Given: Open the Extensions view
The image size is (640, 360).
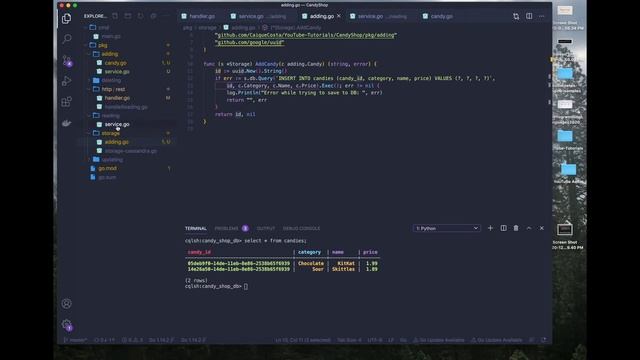Looking at the screenshot, I should pyautogui.click(x=67, y=102).
